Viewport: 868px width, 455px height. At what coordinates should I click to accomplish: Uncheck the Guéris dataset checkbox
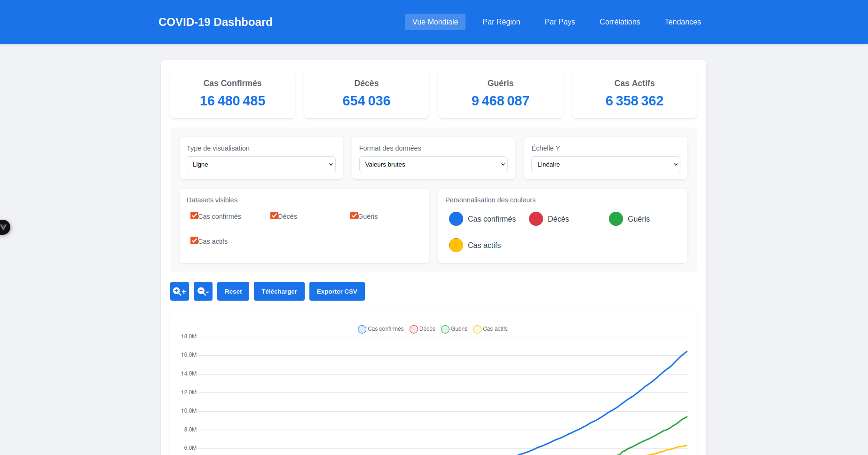(x=354, y=216)
